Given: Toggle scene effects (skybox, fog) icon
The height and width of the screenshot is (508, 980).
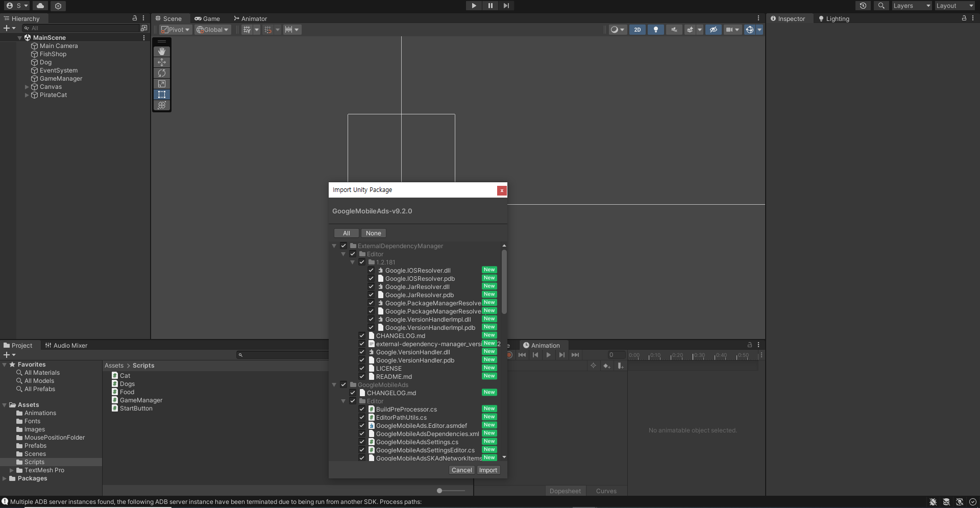Looking at the screenshot, I should tap(690, 30).
